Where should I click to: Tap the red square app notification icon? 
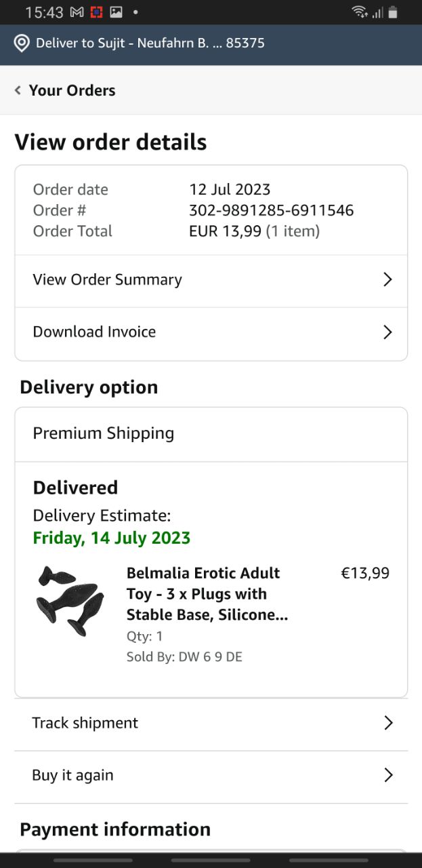click(x=97, y=12)
